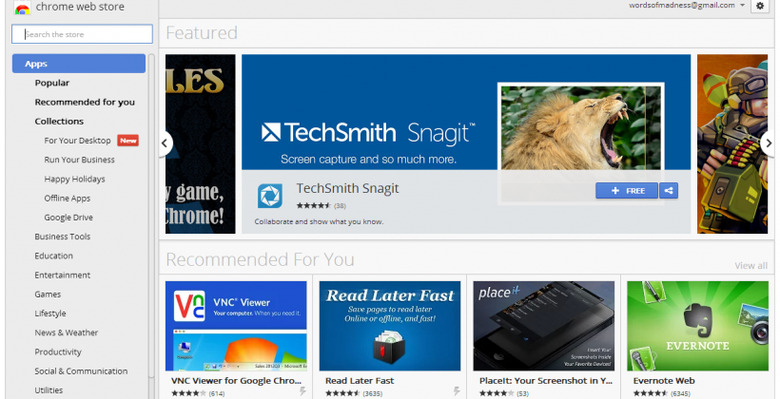Select Education category
This screenshot has width=780, height=399.
click(54, 256)
